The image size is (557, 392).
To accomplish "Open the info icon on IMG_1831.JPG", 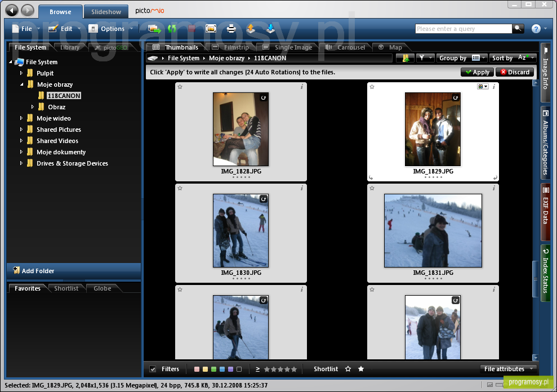I will coord(494,188).
